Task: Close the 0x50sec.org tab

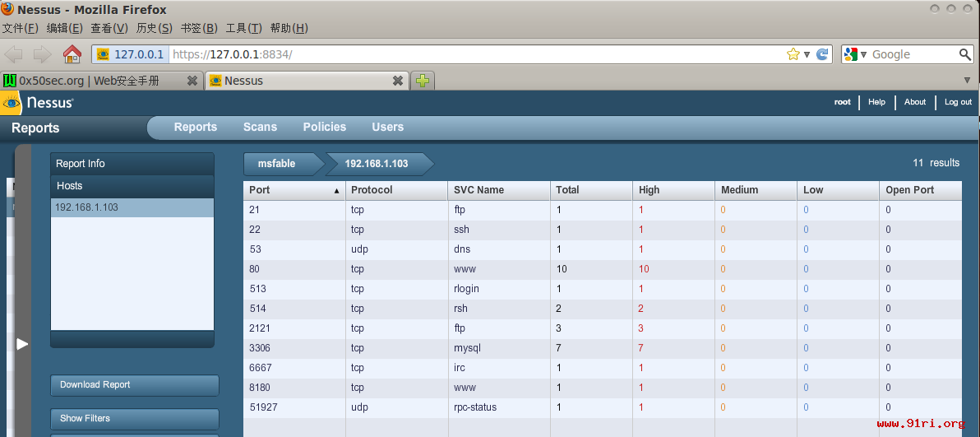Action: (192, 80)
